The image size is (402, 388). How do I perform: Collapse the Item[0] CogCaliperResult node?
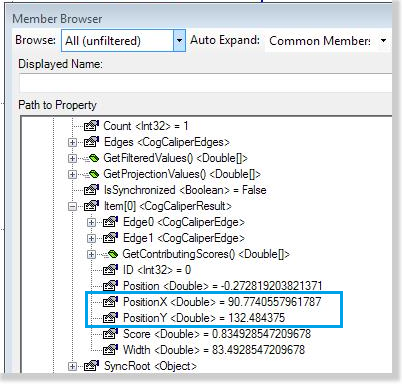(x=72, y=207)
